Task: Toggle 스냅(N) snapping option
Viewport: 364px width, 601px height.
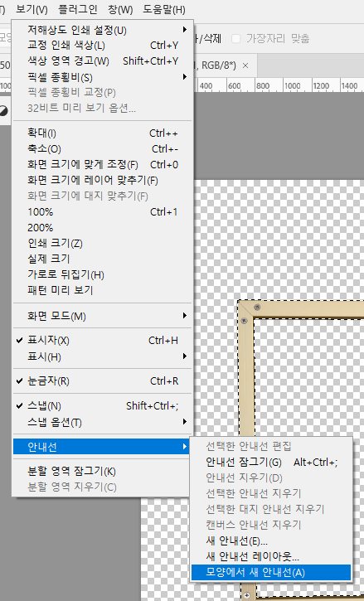Action: (103, 405)
